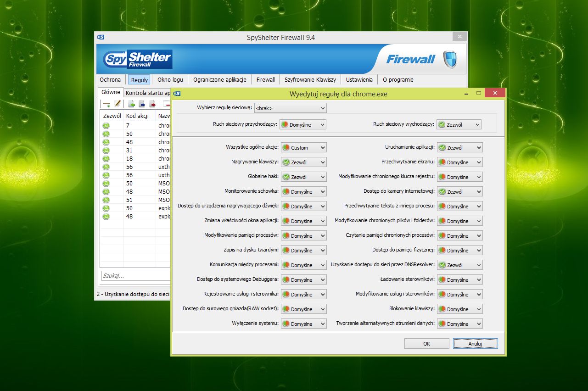Expand Monitorowanie schowka dropdown
The height and width of the screenshot is (391, 588).
click(303, 192)
